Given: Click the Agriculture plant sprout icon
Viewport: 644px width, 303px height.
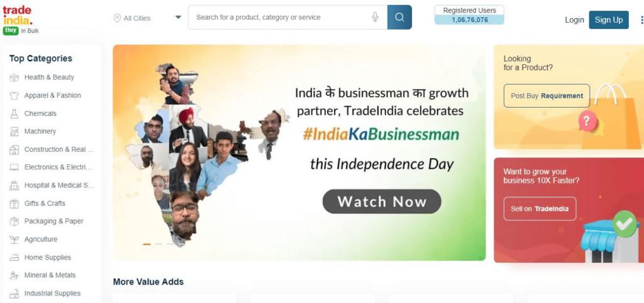Looking at the screenshot, I should click(14, 239).
